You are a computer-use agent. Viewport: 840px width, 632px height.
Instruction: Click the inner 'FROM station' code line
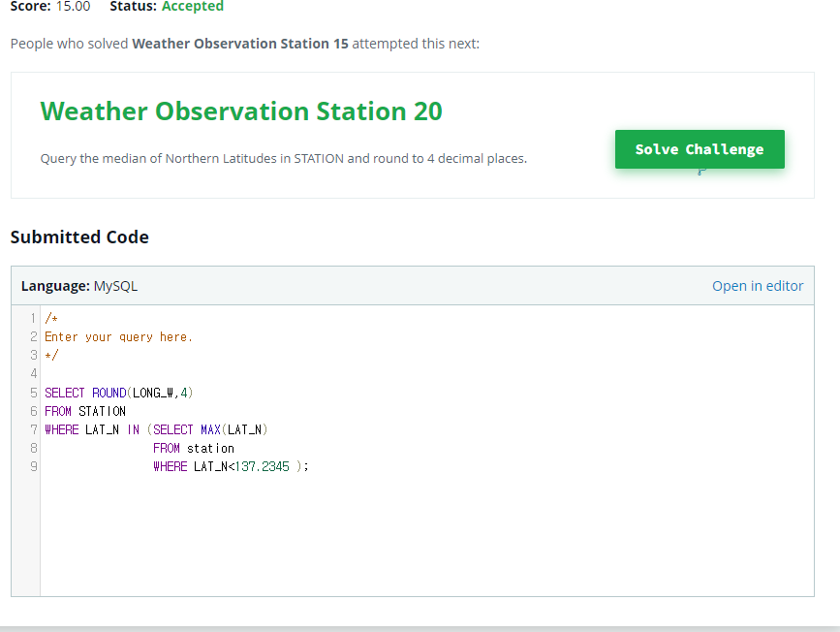pos(194,448)
